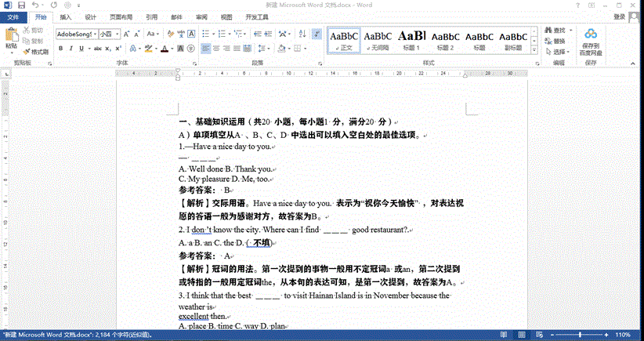Switch to the 审阅 (Review) tab
Image resolution: width=644 pixels, height=341 pixels.
[201, 16]
